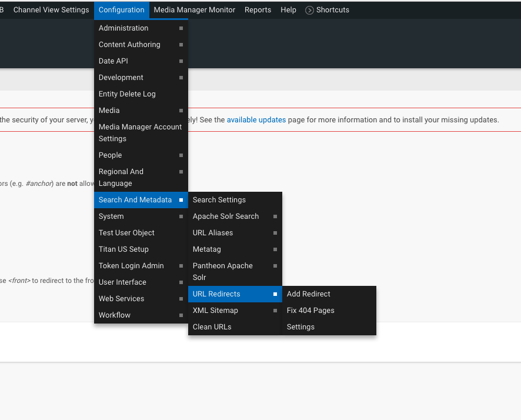Select Web Services menu entry
Screen dimensions: 521x420
pos(141,299)
